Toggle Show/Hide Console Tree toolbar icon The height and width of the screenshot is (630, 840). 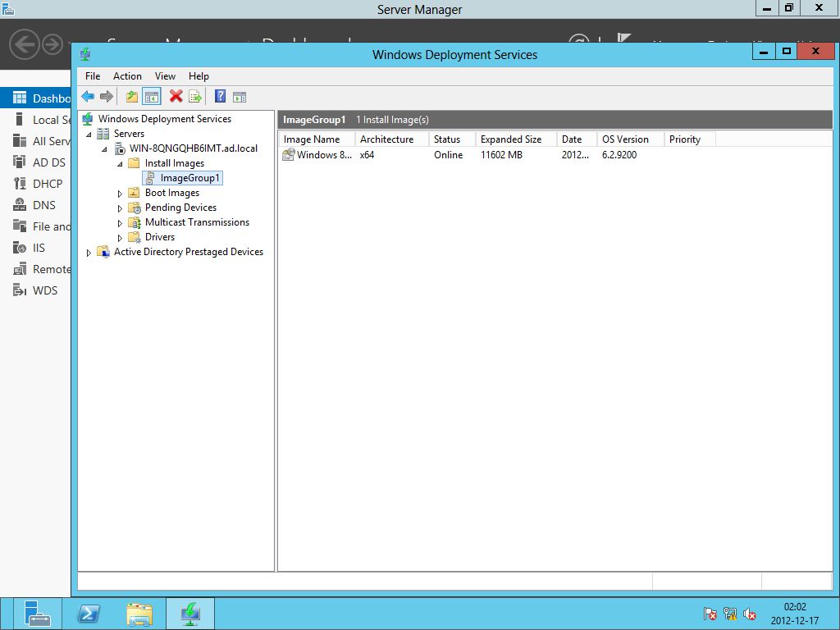point(152,97)
